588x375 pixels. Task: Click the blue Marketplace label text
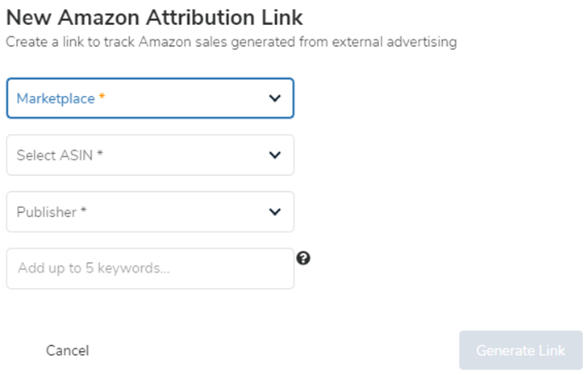[55, 98]
